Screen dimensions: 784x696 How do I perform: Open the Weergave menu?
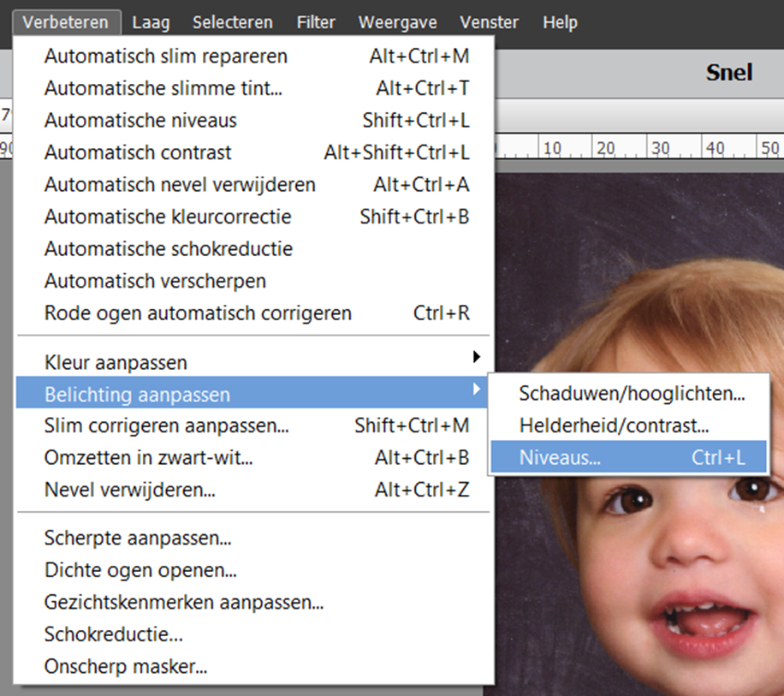[x=397, y=22]
